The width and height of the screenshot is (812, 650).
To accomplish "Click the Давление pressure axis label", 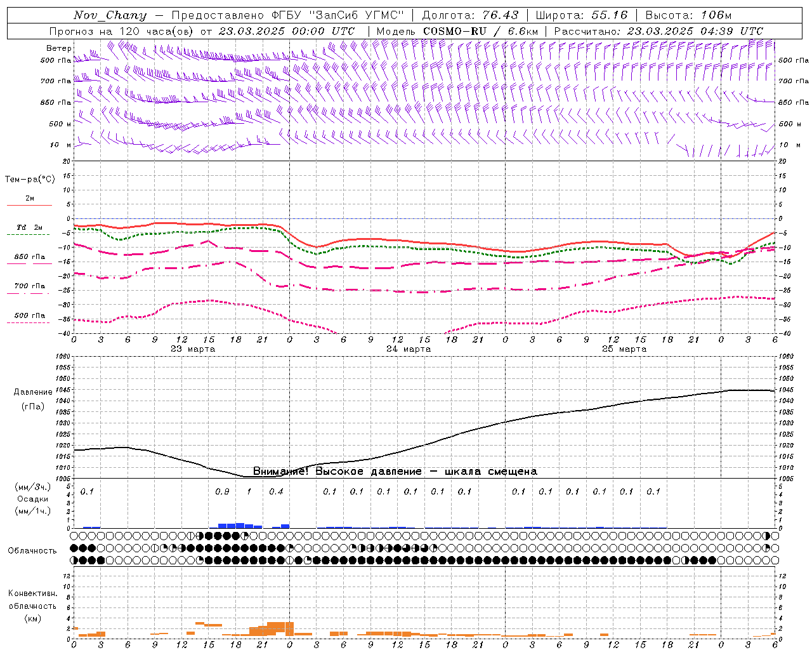I will 33,392.
